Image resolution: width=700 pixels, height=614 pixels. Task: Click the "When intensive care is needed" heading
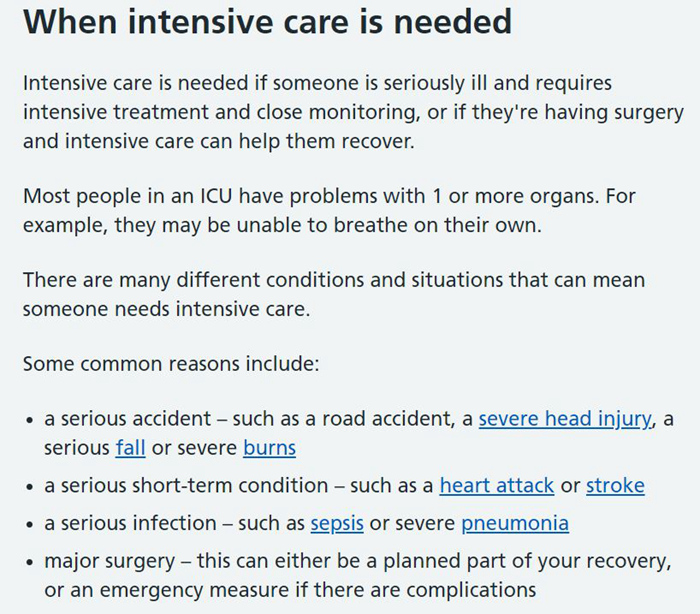(267, 22)
